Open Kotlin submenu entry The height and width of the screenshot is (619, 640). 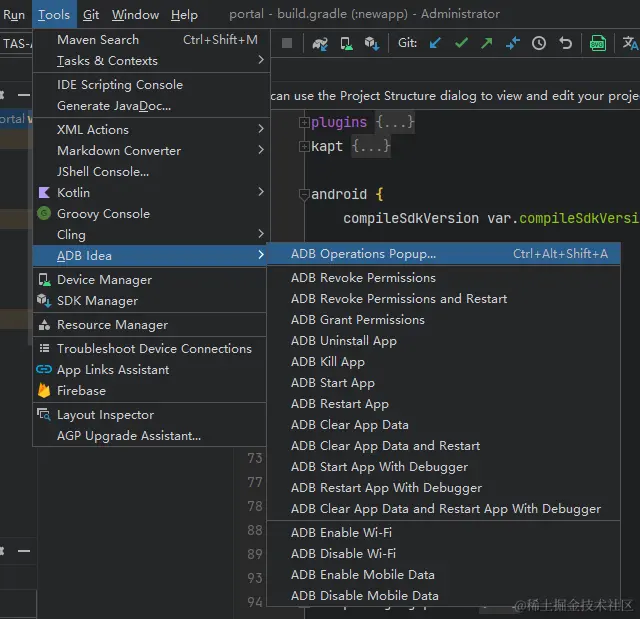coord(149,192)
